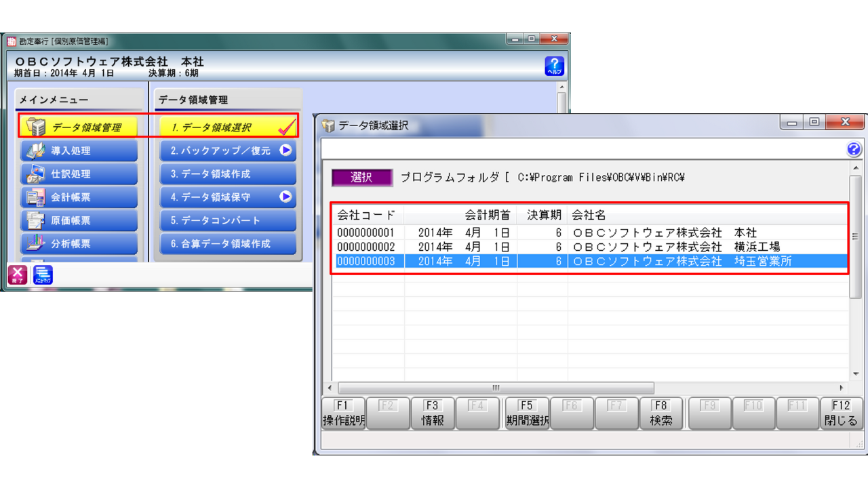This screenshot has height=488, width=868.
Task: Click the F5 期間選択 function key
Action: coord(527,413)
